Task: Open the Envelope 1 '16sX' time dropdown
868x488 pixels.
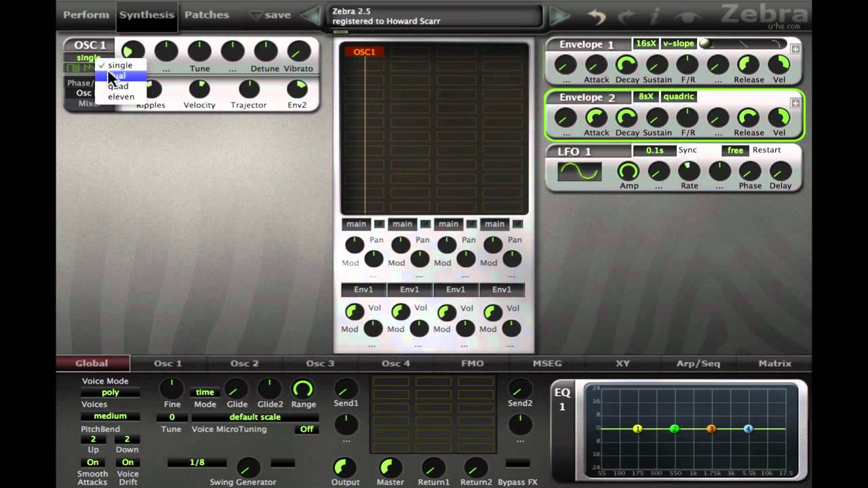Action: coord(646,43)
